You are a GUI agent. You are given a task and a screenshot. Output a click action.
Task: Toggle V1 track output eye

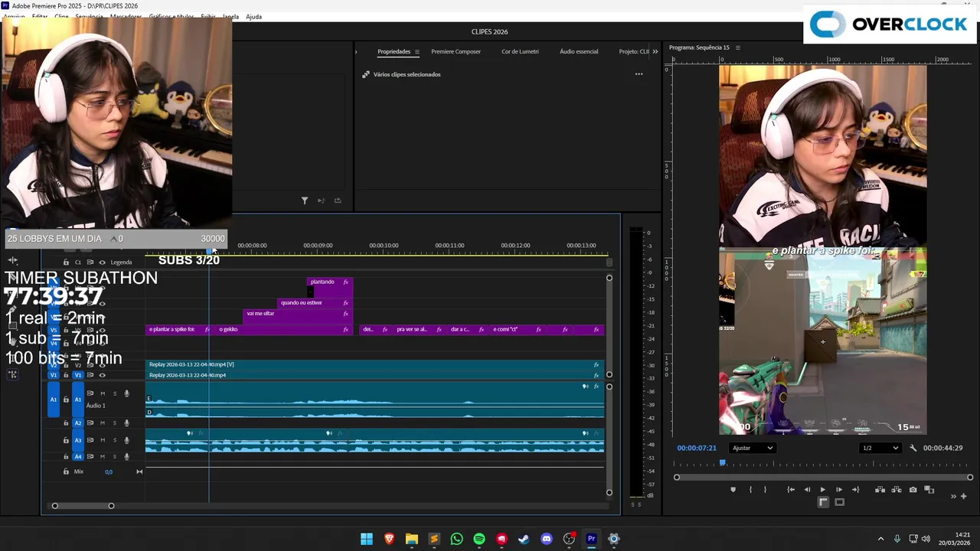coord(103,375)
